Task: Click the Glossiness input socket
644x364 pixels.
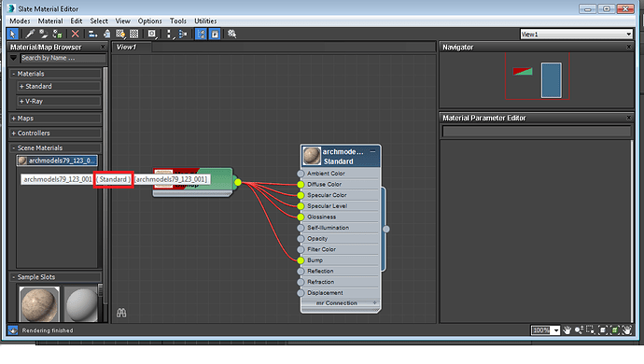Action: pyautogui.click(x=301, y=217)
